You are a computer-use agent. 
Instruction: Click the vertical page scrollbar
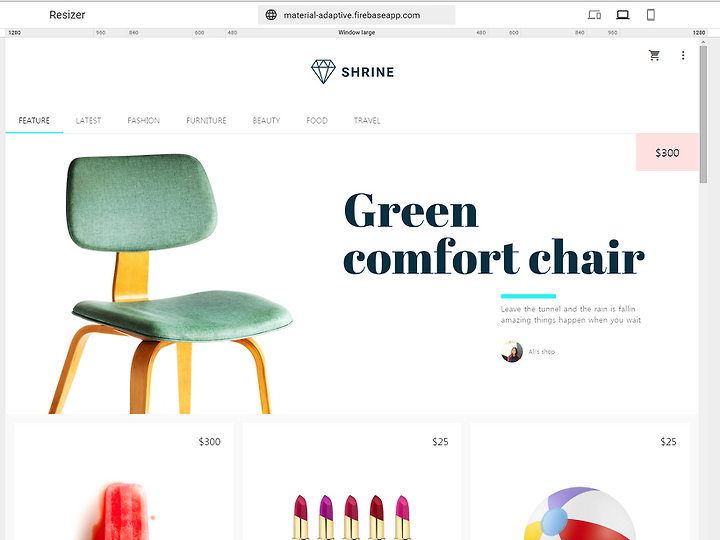pyautogui.click(x=703, y=115)
